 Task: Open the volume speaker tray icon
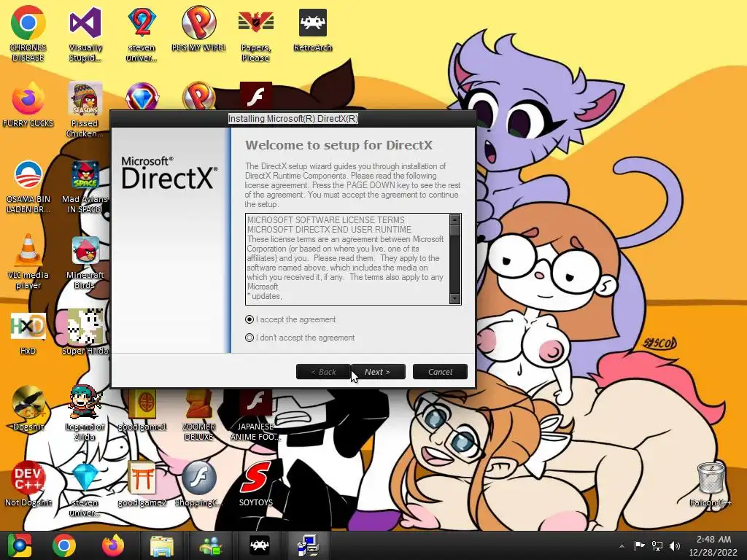675,545
